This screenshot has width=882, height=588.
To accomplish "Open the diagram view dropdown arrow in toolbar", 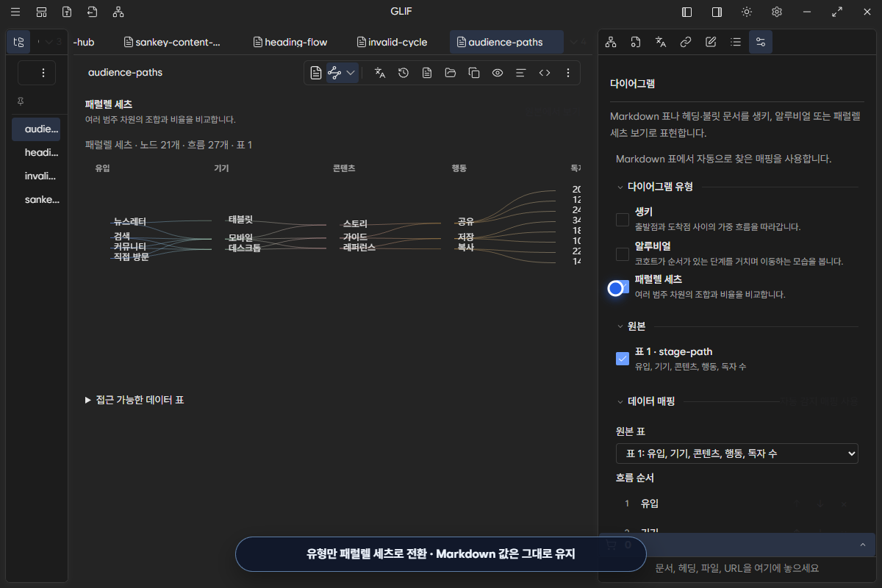I will point(351,73).
